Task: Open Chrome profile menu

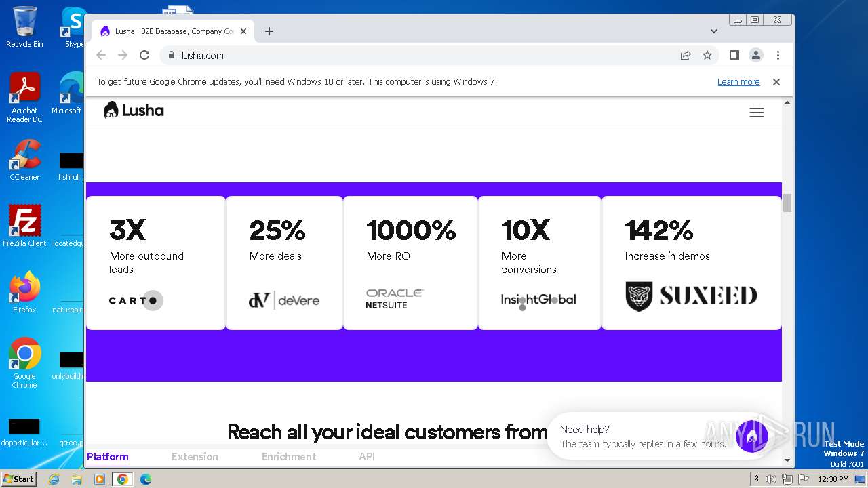Action: (755, 55)
